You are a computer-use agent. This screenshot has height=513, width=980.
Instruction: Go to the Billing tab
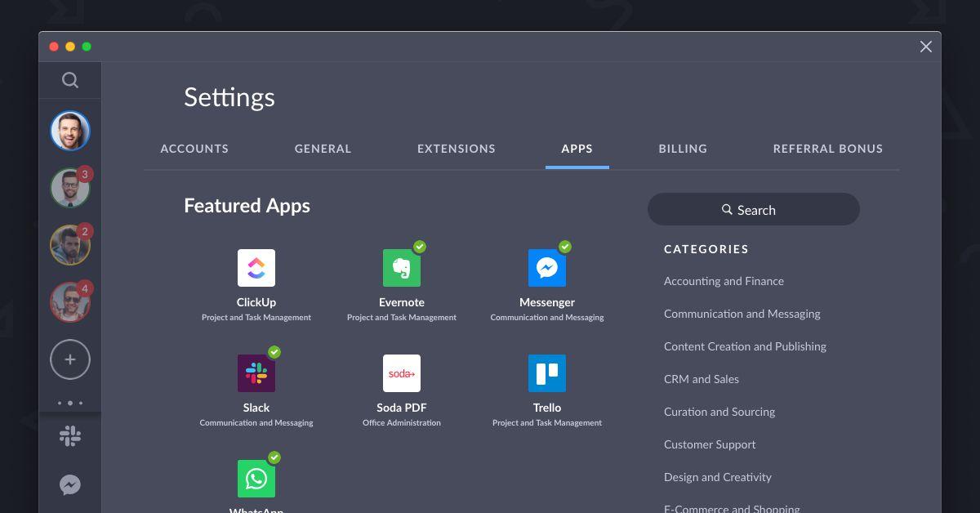click(683, 149)
